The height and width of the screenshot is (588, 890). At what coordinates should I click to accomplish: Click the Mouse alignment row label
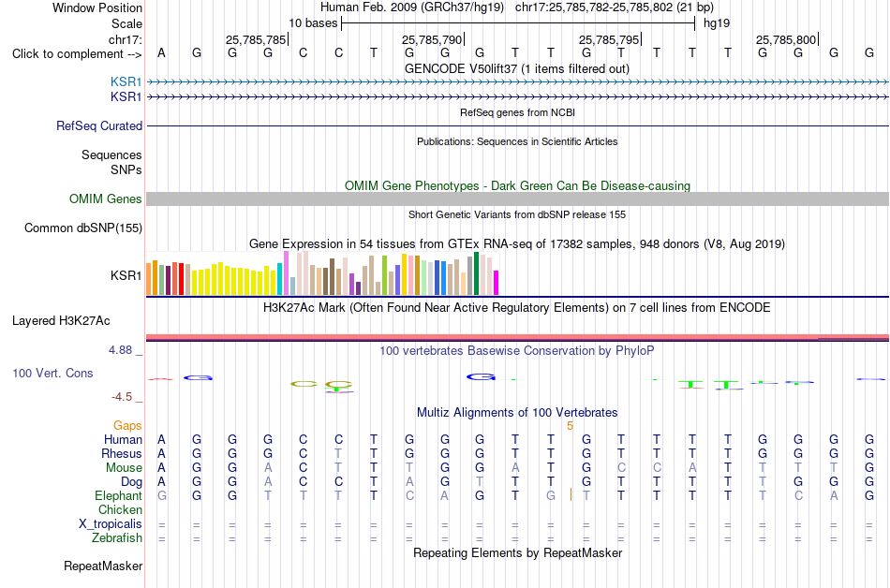[124, 468]
